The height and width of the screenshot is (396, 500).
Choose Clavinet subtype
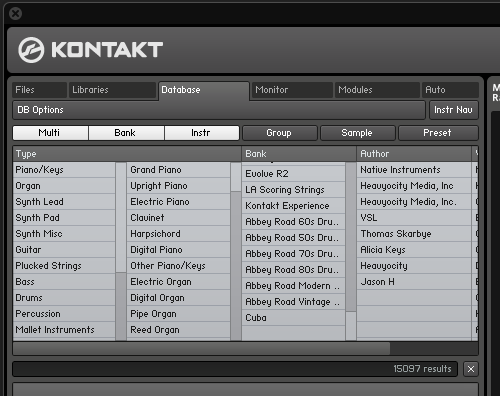pyautogui.click(x=178, y=218)
